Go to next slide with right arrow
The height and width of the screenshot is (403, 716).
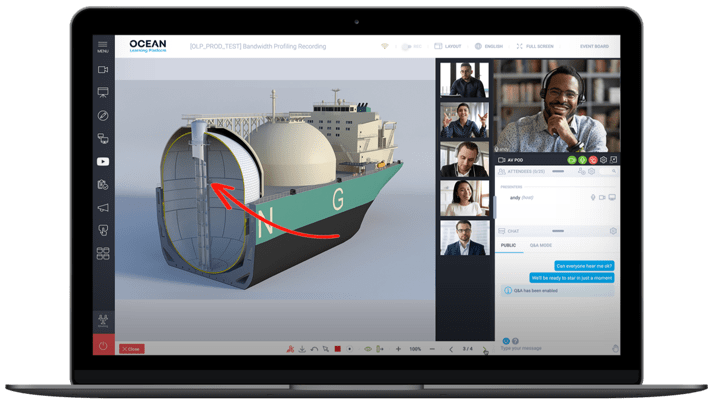pyautogui.click(x=484, y=349)
